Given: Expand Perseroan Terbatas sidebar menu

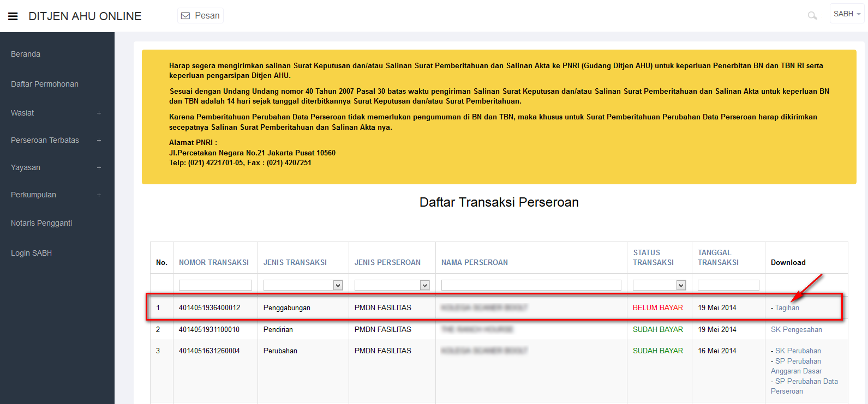Looking at the screenshot, I should pyautogui.click(x=45, y=140).
